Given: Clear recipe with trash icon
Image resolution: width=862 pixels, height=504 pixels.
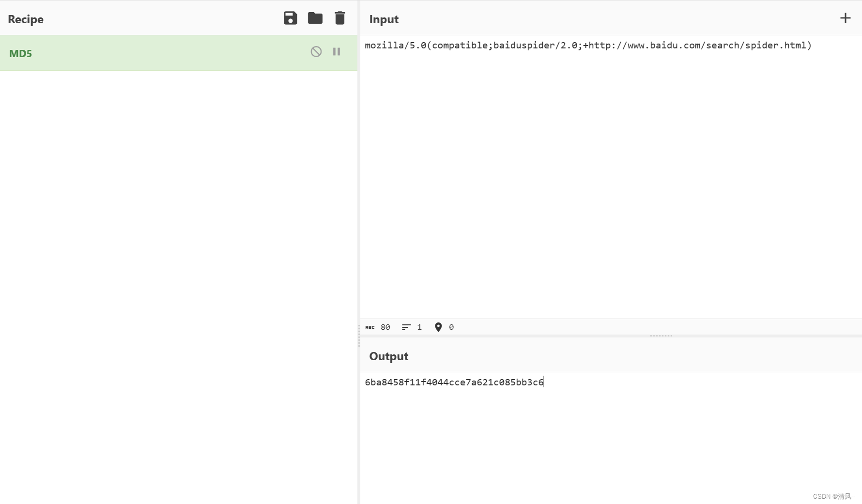Looking at the screenshot, I should tap(340, 18).
